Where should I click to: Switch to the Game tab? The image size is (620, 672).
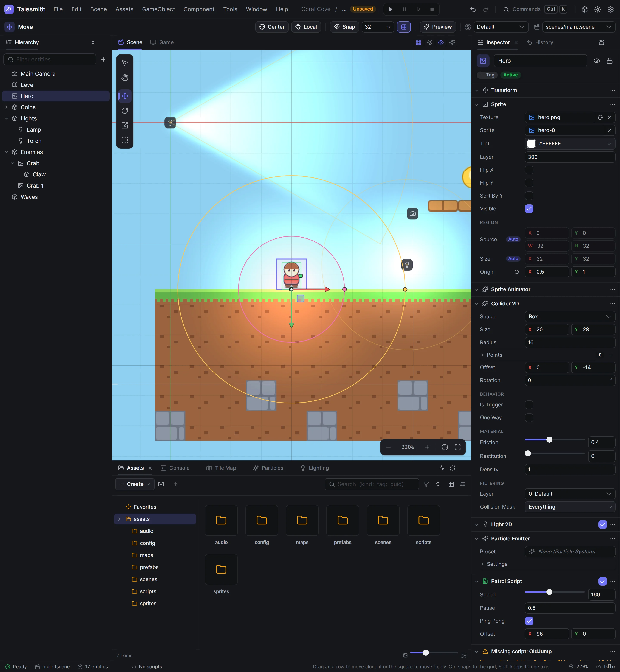[162, 42]
